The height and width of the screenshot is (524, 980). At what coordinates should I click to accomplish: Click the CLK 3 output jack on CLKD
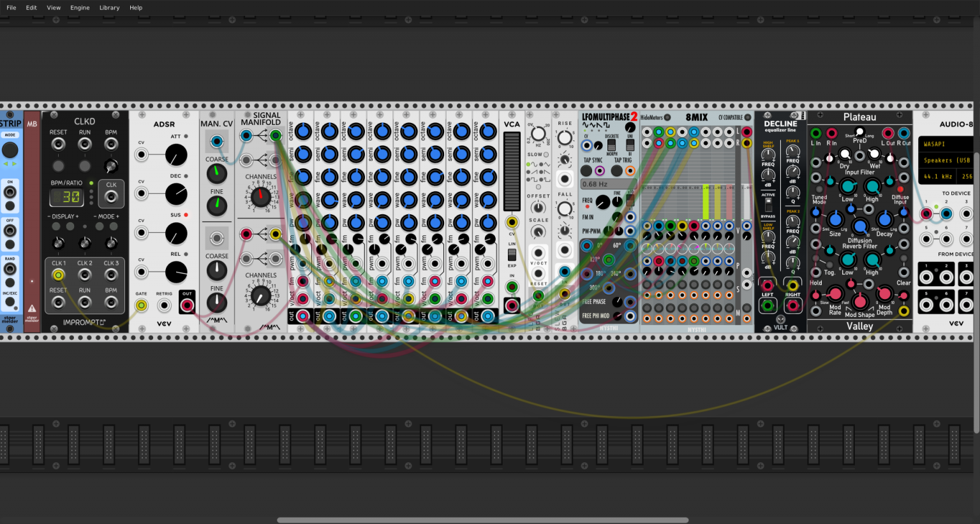click(x=111, y=275)
